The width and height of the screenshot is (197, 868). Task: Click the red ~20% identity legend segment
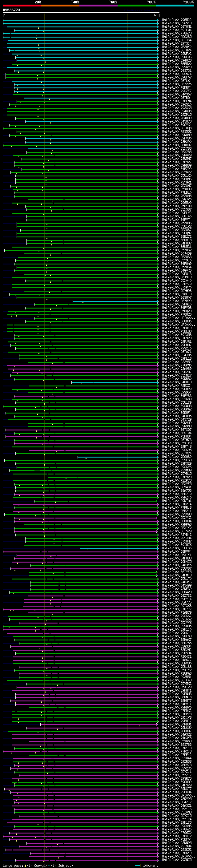pos(22,6)
